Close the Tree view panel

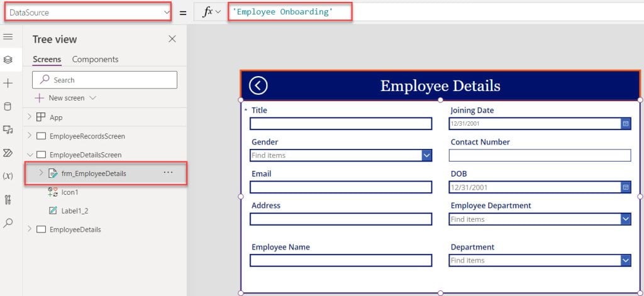point(172,39)
